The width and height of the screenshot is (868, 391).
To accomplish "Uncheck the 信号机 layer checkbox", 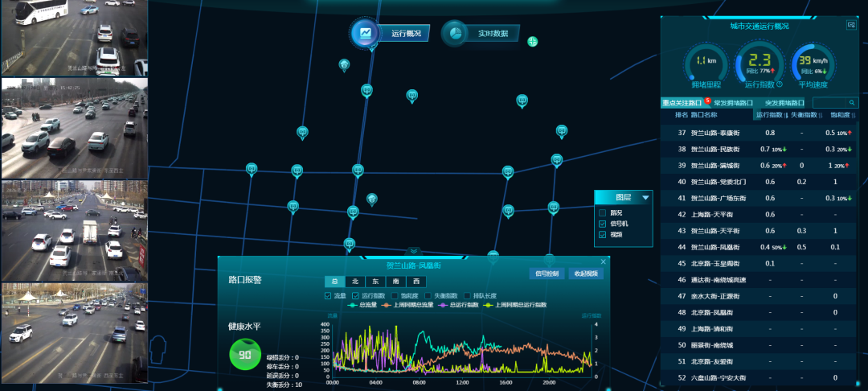I will (603, 224).
